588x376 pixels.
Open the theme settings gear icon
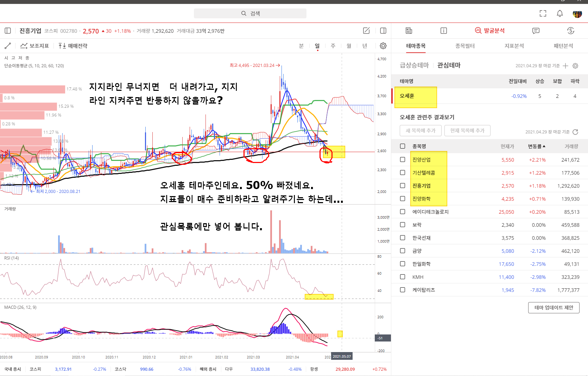tap(575, 66)
